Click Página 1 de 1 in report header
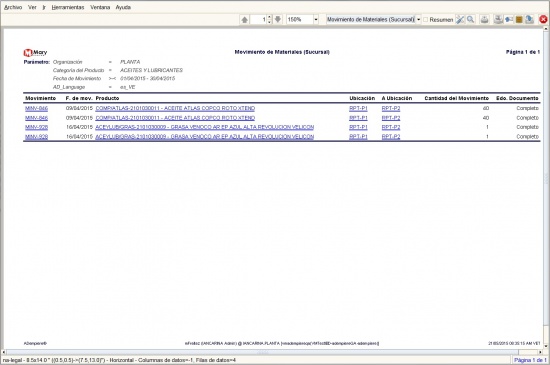Image resolution: width=550 pixels, height=365 pixels. (x=523, y=52)
